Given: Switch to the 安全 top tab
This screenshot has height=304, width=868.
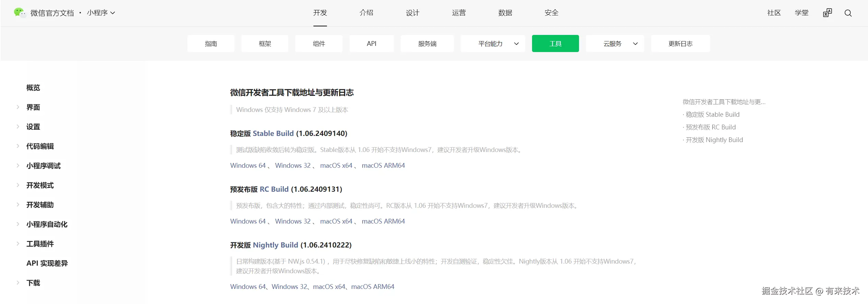Looking at the screenshot, I should (551, 13).
